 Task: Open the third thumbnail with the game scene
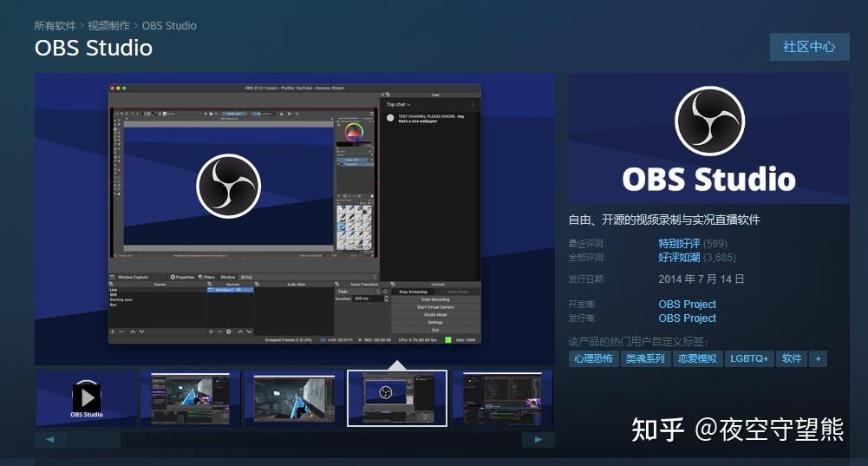pyautogui.click(x=293, y=397)
